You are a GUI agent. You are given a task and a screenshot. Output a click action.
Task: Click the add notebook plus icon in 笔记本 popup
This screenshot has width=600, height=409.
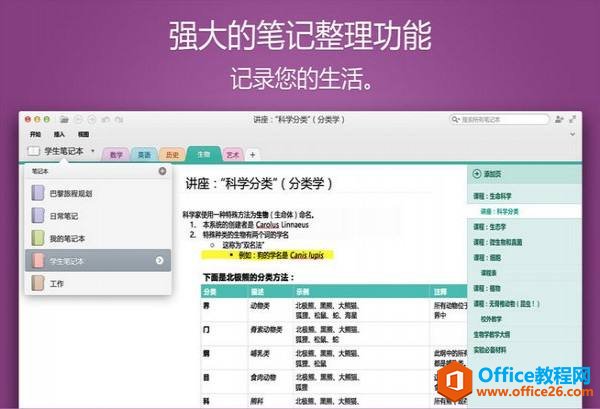click(162, 171)
